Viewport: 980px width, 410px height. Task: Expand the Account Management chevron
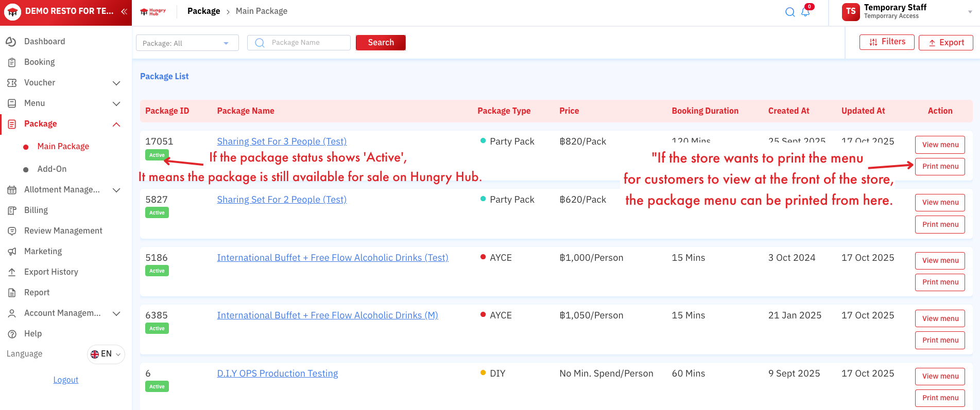(x=116, y=313)
